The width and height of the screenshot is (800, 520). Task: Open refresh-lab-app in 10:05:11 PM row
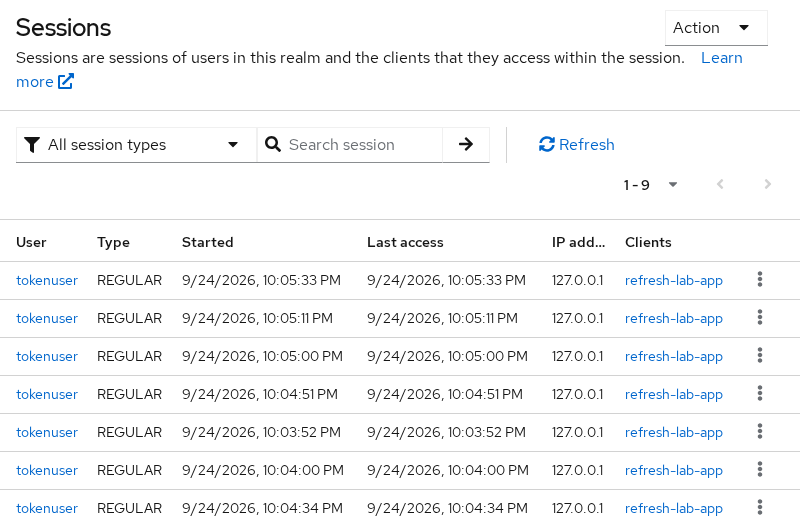point(673,318)
